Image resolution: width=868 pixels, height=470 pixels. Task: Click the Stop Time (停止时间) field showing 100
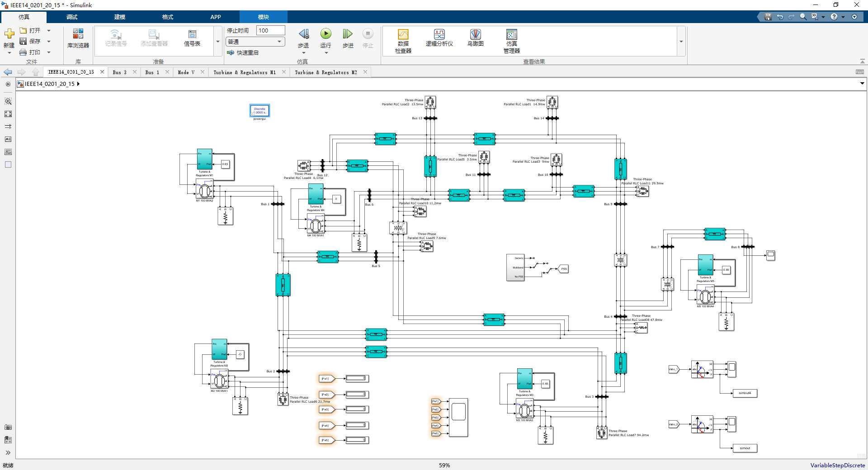(x=270, y=30)
